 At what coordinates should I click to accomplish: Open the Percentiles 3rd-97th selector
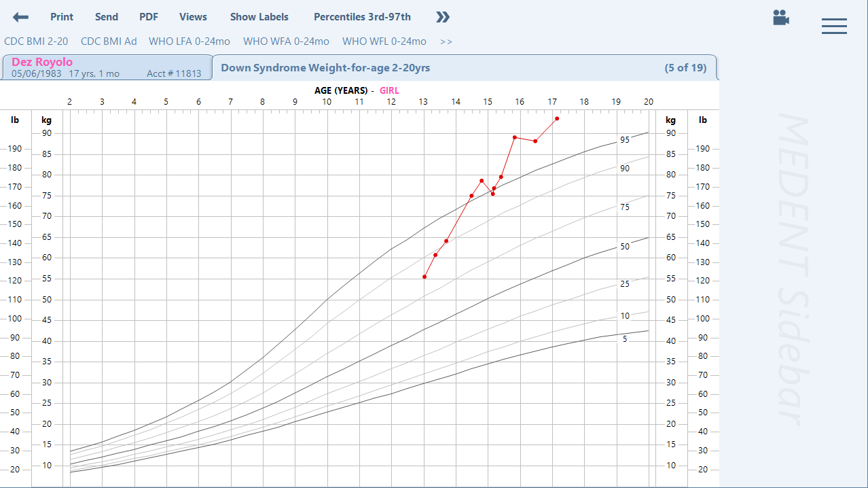click(x=362, y=16)
